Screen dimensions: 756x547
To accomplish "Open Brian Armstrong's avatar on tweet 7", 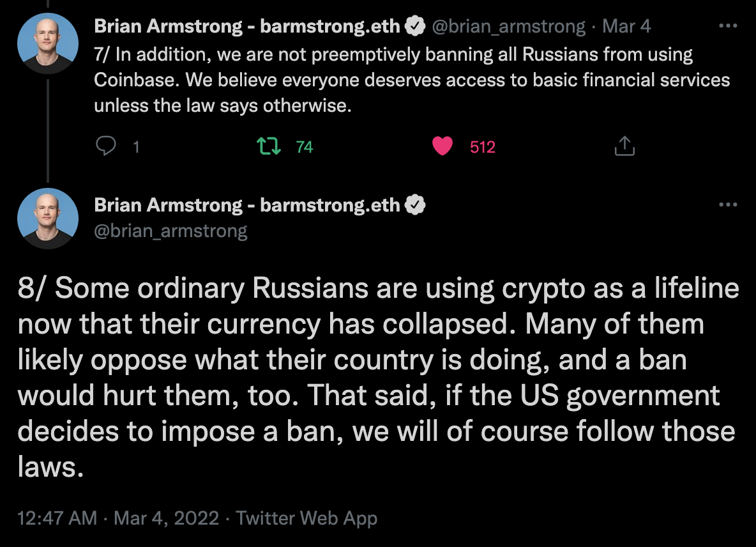I will (x=48, y=43).
